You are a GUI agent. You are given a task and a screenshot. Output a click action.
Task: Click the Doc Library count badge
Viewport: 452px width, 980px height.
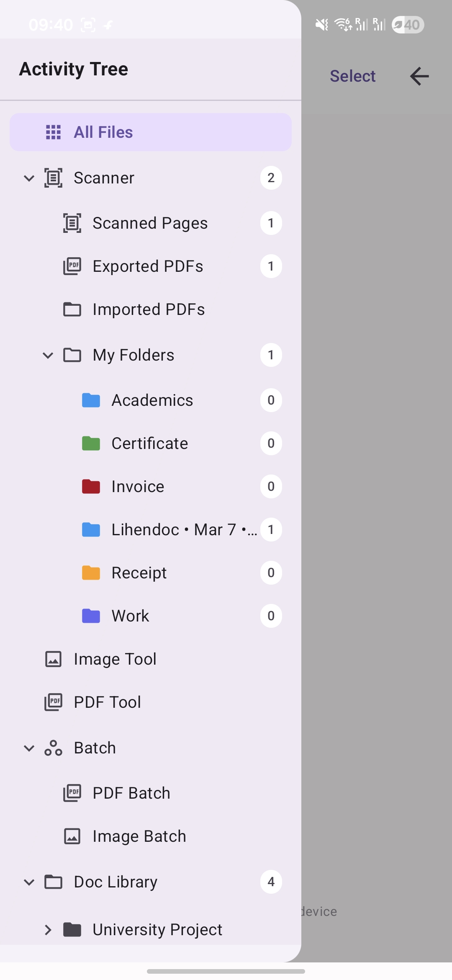pyautogui.click(x=271, y=882)
